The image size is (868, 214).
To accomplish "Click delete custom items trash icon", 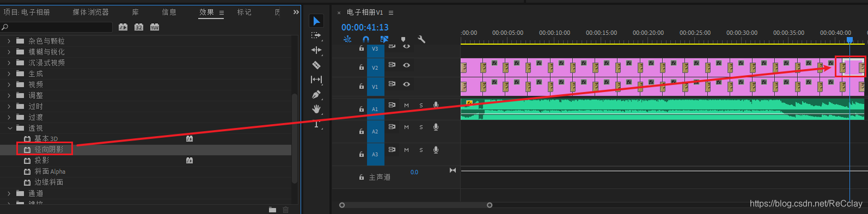I will point(285,210).
